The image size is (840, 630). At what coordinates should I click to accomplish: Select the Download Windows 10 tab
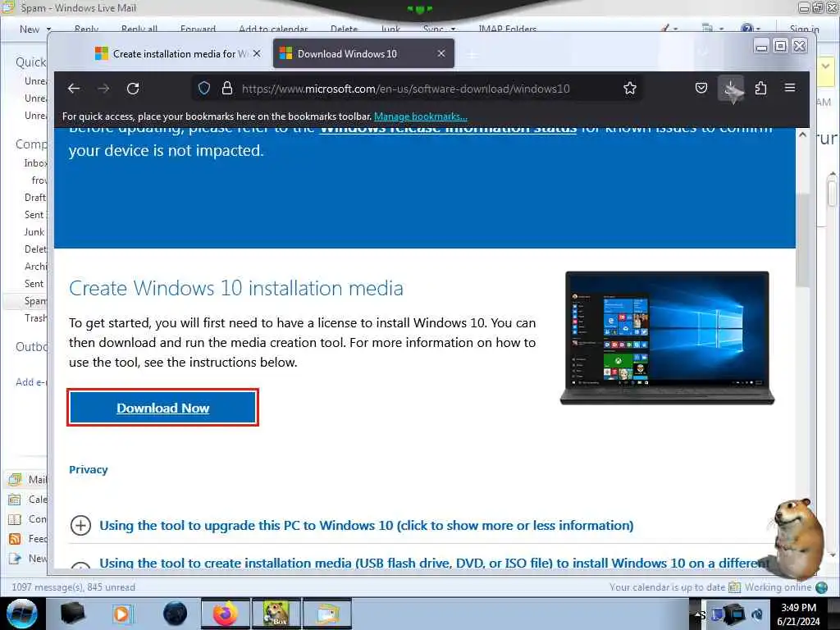[x=363, y=53]
